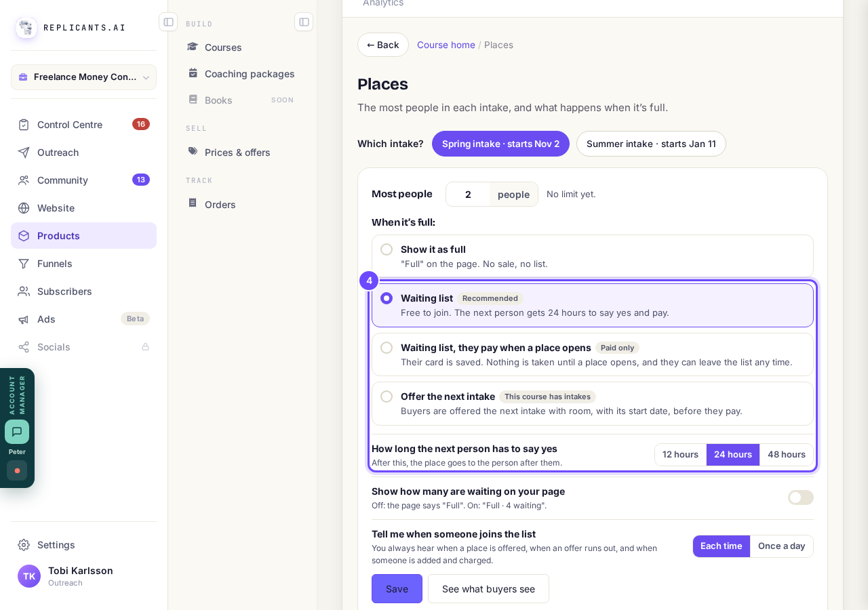This screenshot has height=610, width=868.
Task: Toggle "Show how many are waiting on your page"
Action: click(801, 497)
